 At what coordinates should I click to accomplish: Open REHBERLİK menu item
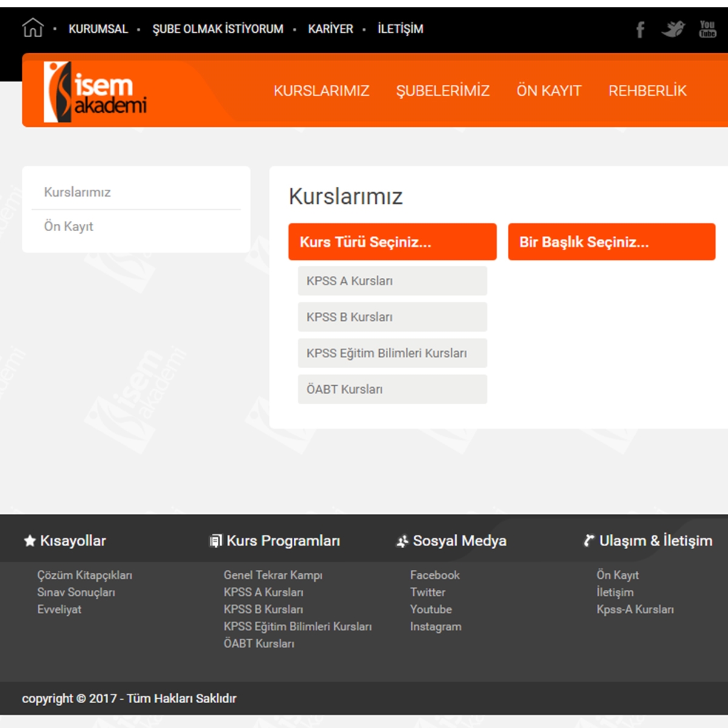pyautogui.click(x=647, y=91)
